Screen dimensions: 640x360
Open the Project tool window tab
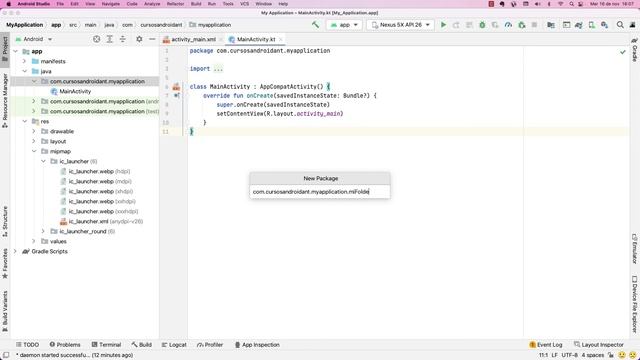click(5, 48)
